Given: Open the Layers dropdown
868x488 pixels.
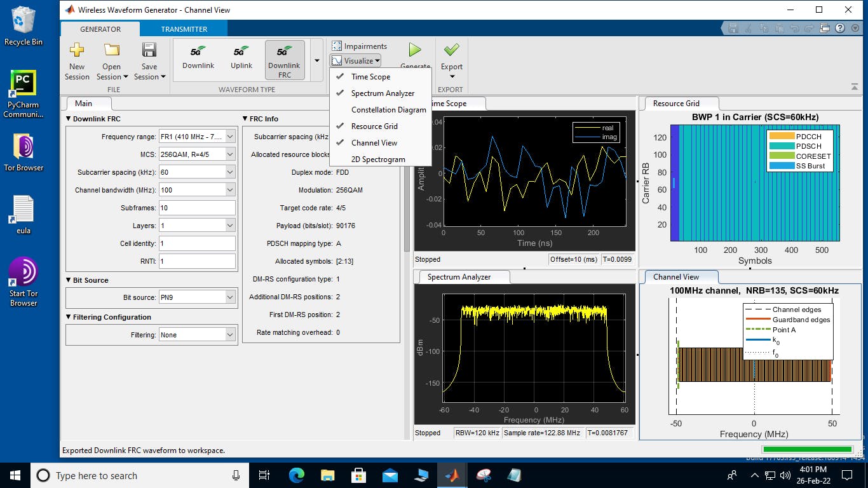Looking at the screenshot, I should (x=230, y=226).
